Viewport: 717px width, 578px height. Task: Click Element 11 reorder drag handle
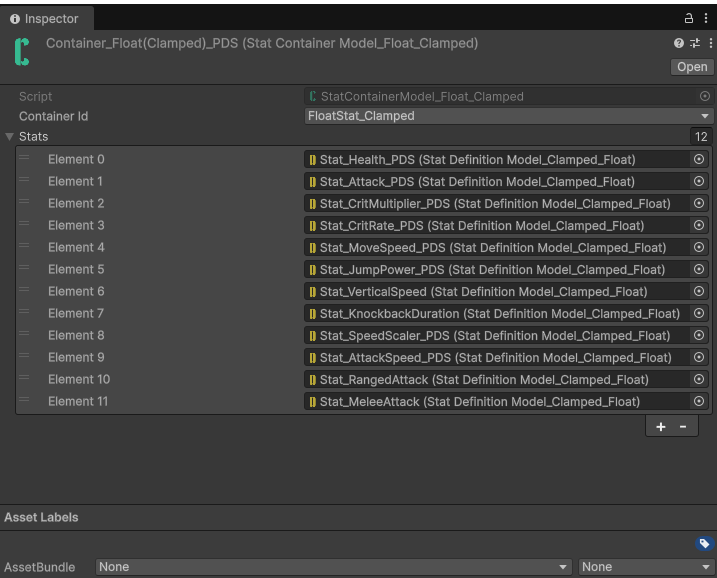click(x=24, y=400)
